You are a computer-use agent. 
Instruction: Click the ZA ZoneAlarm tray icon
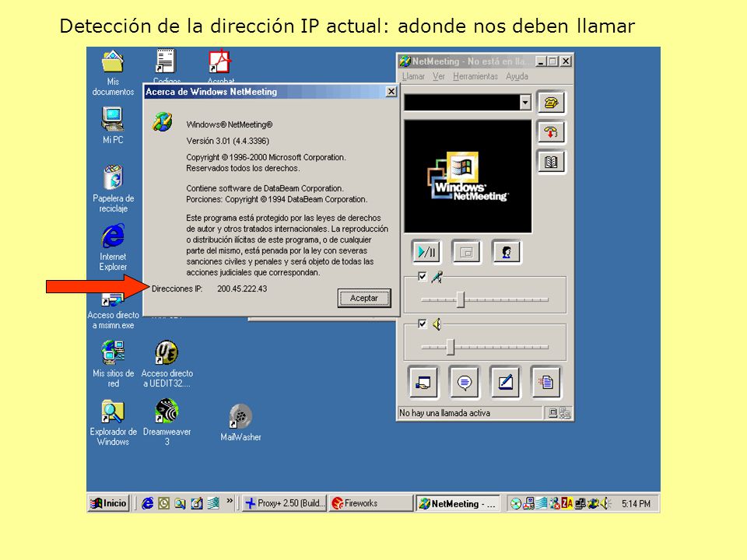[567, 503]
